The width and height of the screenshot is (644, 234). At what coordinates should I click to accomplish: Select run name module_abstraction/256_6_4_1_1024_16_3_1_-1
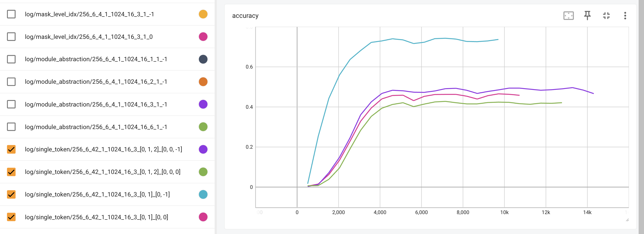96,104
